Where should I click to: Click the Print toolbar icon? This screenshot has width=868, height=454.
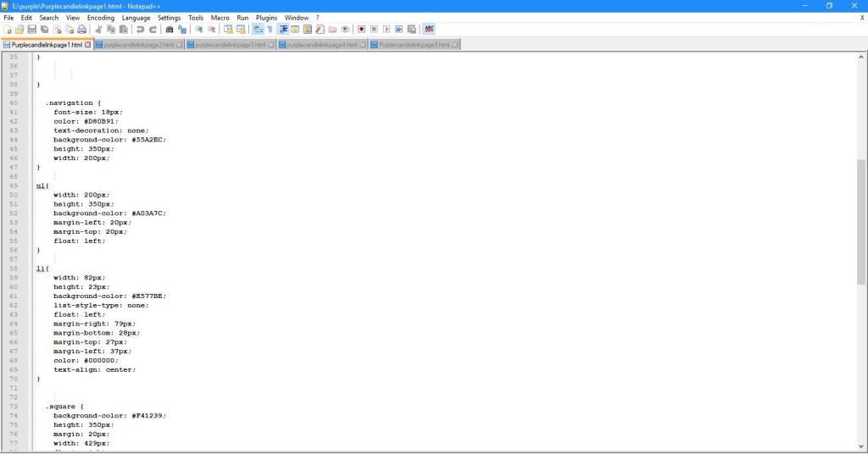[x=82, y=29]
